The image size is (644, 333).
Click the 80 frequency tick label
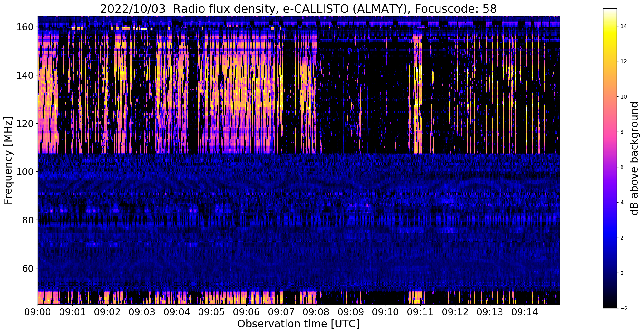(x=28, y=220)
